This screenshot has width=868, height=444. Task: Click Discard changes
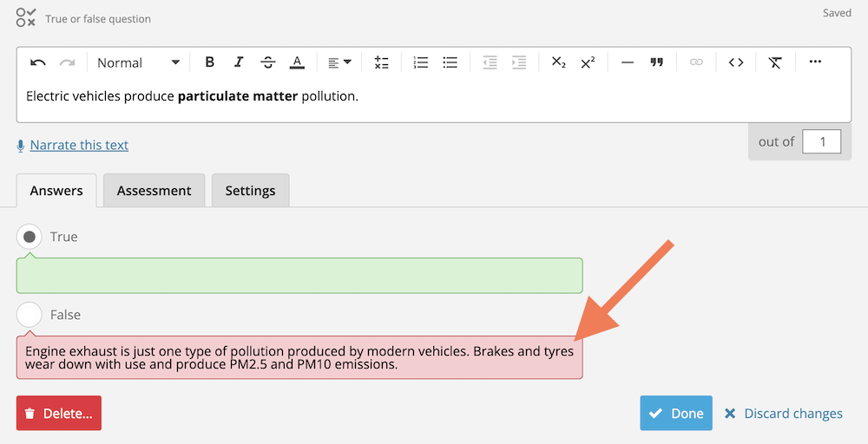pos(783,414)
